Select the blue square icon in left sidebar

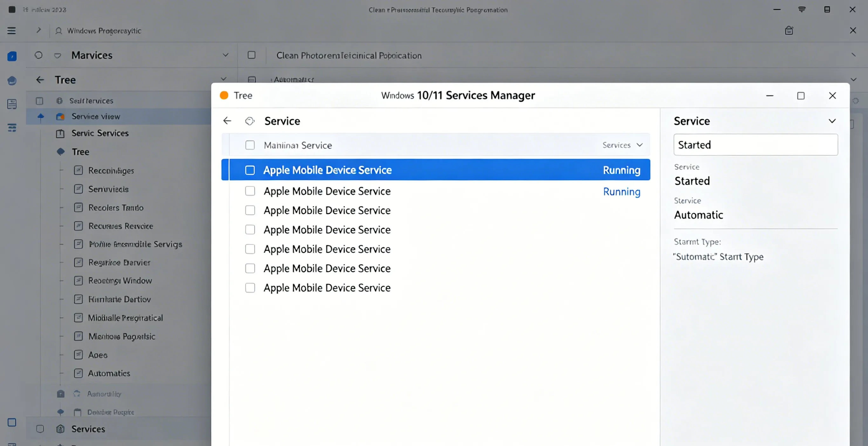point(12,56)
